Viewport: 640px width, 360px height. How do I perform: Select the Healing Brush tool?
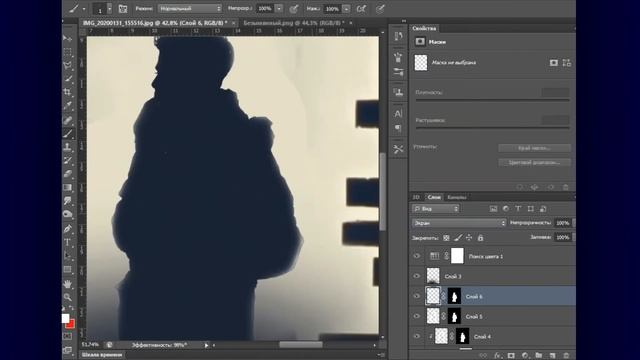tap(67, 120)
